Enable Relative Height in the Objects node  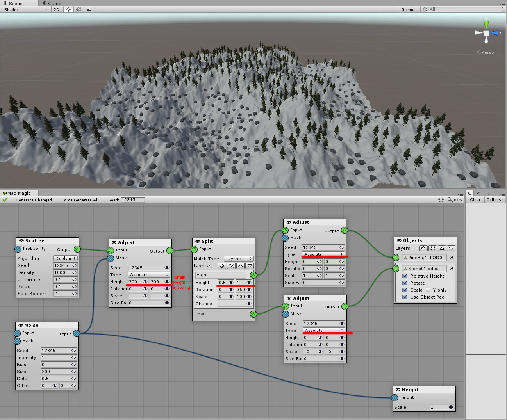(405, 276)
